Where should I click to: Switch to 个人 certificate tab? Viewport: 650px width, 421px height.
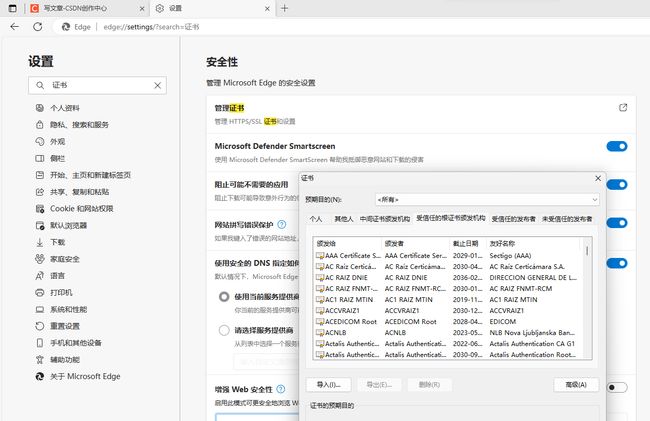pyautogui.click(x=316, y=219)
